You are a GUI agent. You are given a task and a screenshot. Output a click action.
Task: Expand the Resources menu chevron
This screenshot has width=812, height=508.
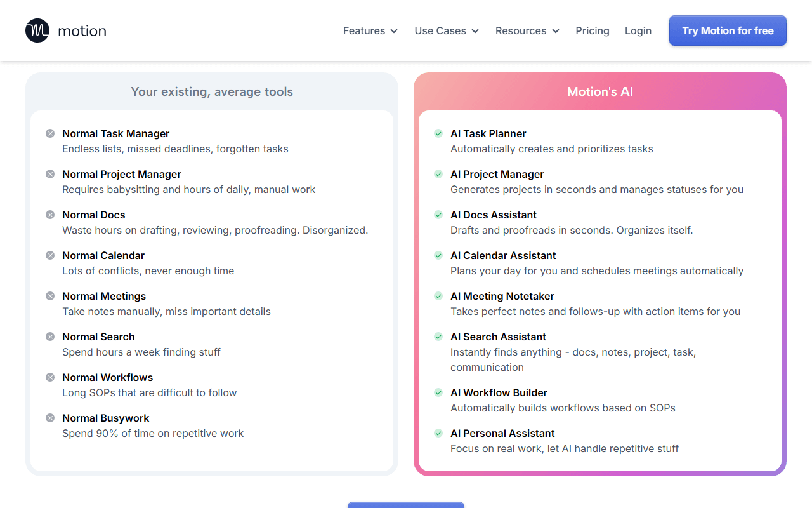(556, 31)
